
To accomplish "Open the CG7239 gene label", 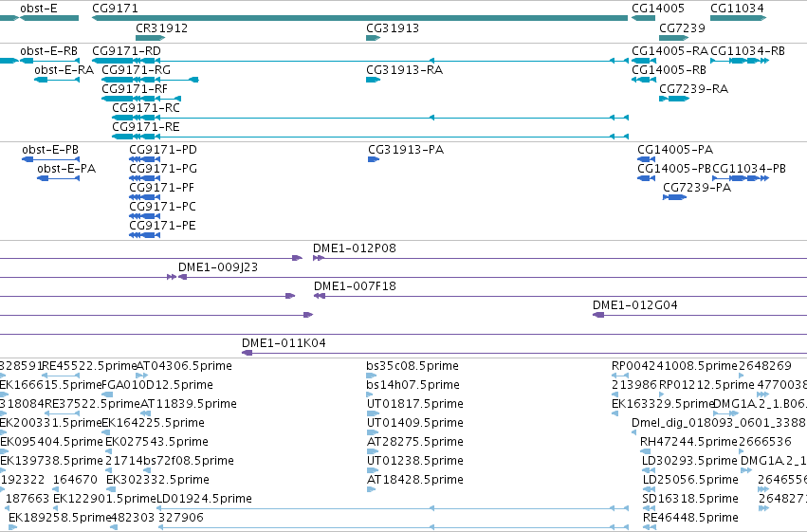I will pos(682,28).
